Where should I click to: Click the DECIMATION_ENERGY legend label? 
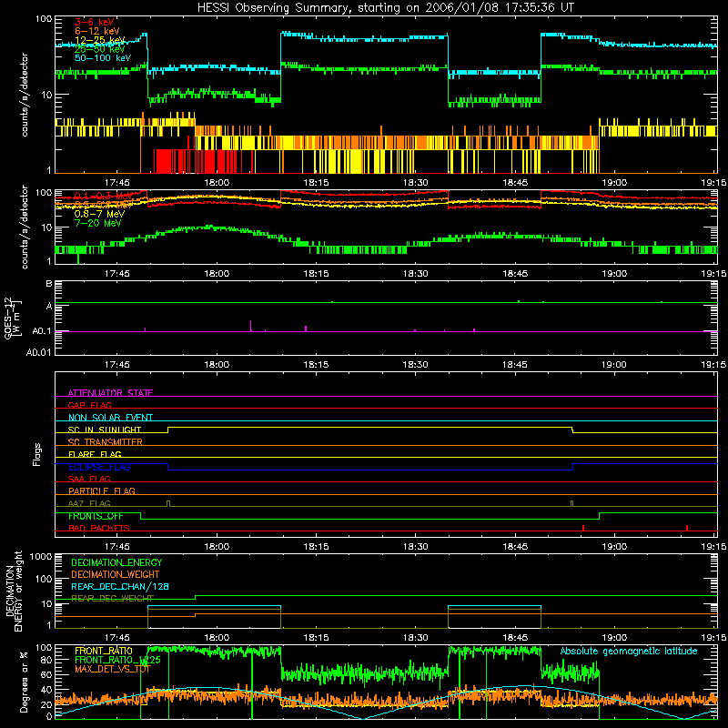point(116,562)
